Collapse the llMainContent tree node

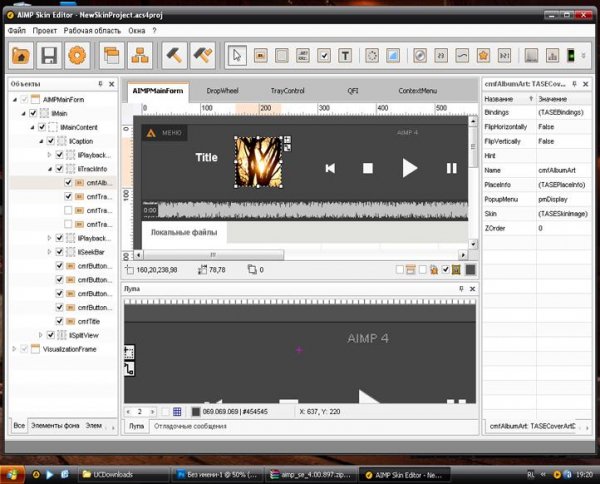click(33, 127)
